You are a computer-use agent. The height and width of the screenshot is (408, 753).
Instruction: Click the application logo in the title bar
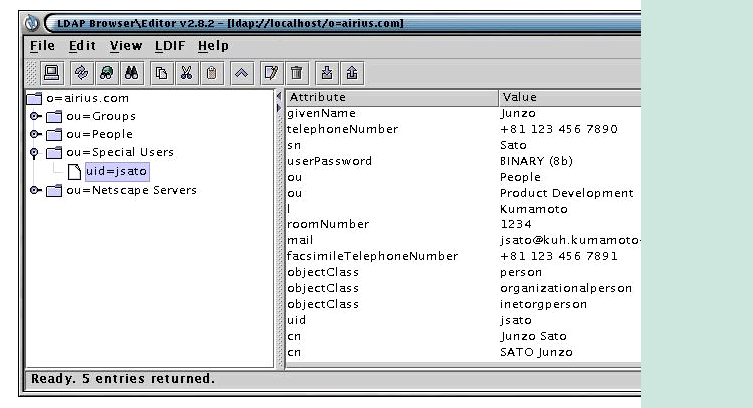point(32,23)
